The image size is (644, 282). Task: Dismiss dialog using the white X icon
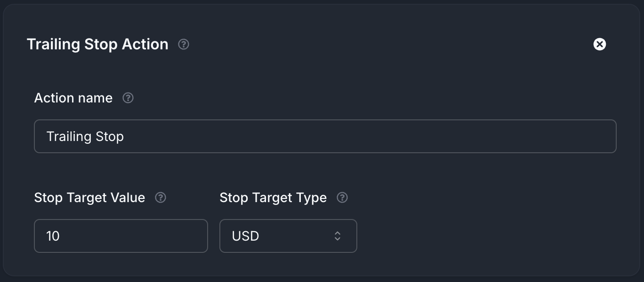599,44
